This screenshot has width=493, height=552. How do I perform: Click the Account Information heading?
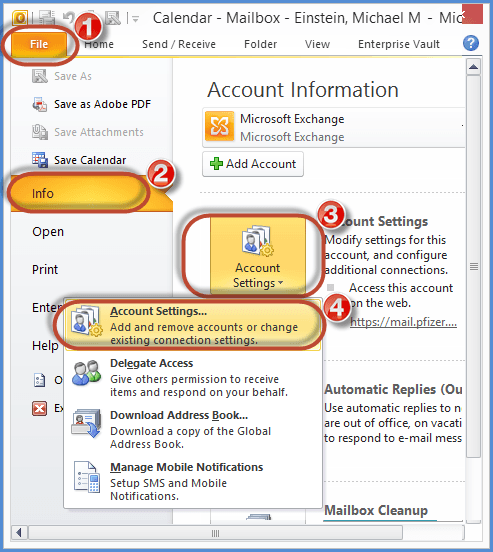[303, 89]
